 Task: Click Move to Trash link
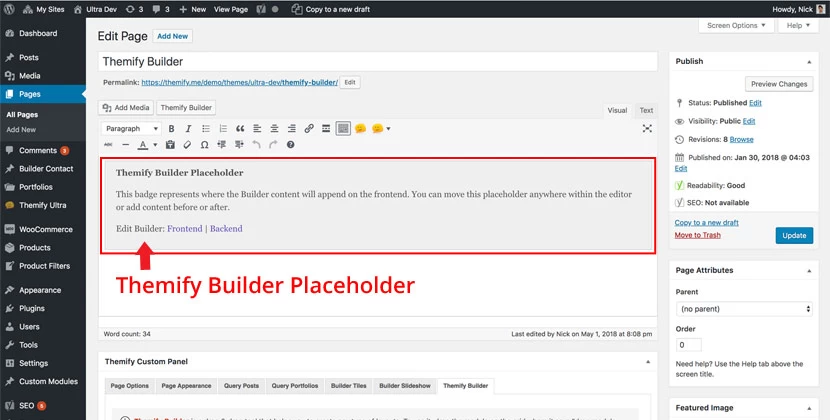coord(698,235)
